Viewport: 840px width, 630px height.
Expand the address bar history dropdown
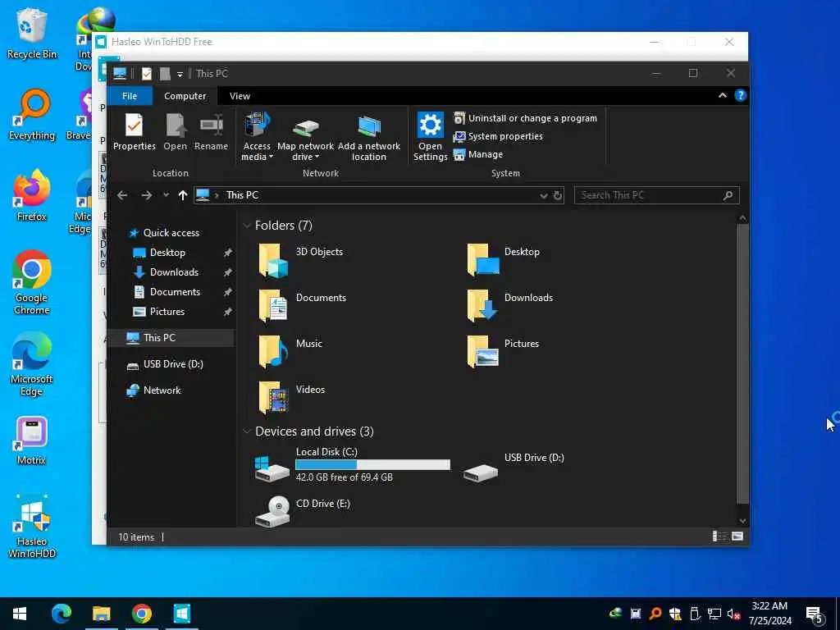(x=543, y=195)
